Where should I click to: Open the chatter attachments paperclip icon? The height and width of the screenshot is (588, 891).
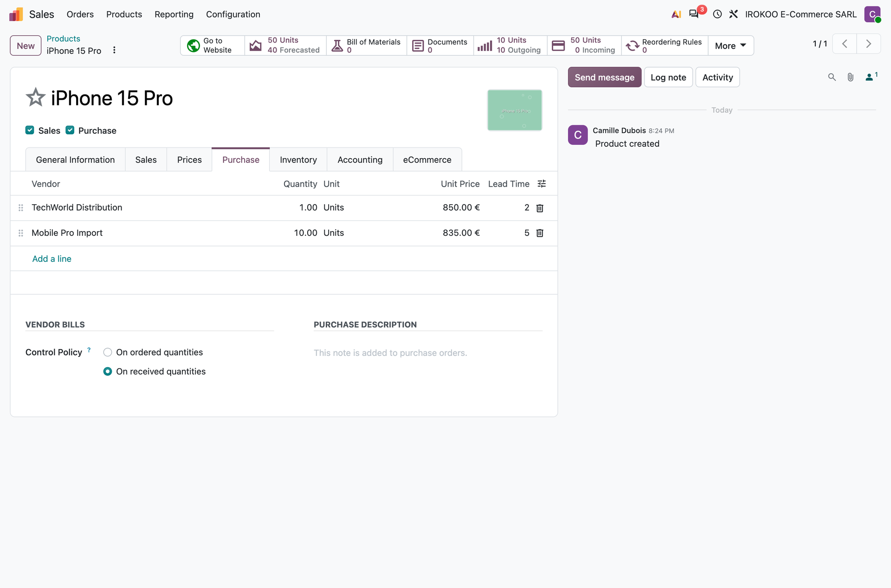tap(851, 77)
